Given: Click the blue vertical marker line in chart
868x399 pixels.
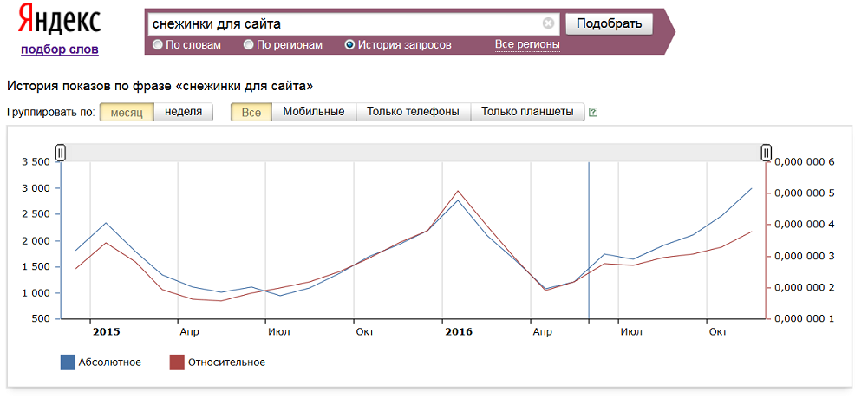Looking at the screenshot, I should pos(589,241).
